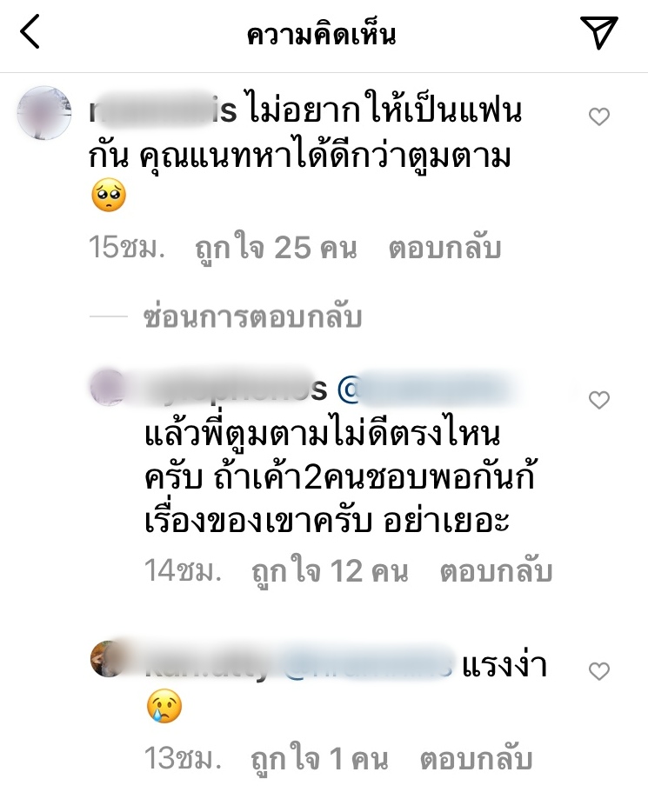Open the share paper plane icon
Viewport: 648px width, 812px height.
point(598,32)
